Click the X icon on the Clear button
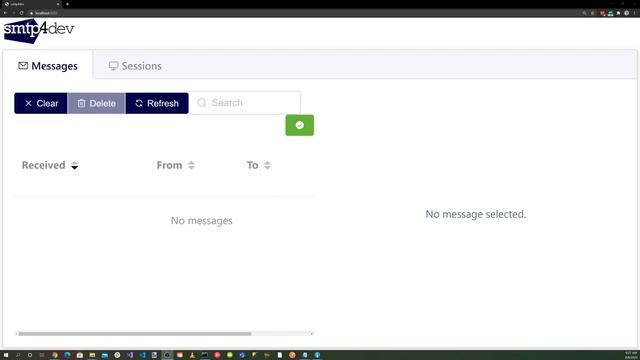The width and height of the screenshot is (640, 360). pos(28,103)
